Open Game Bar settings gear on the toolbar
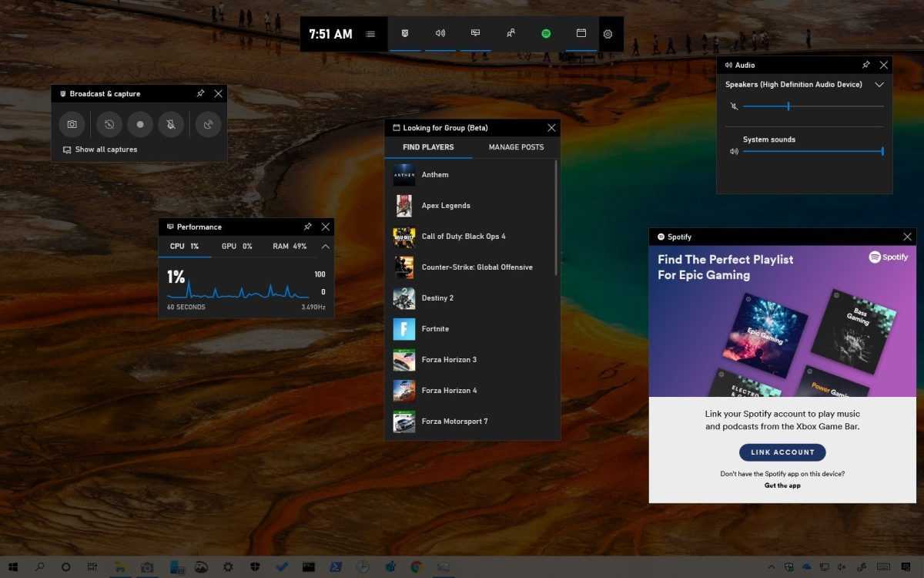This screenshot has height=578, width=924. pos(608,33)
